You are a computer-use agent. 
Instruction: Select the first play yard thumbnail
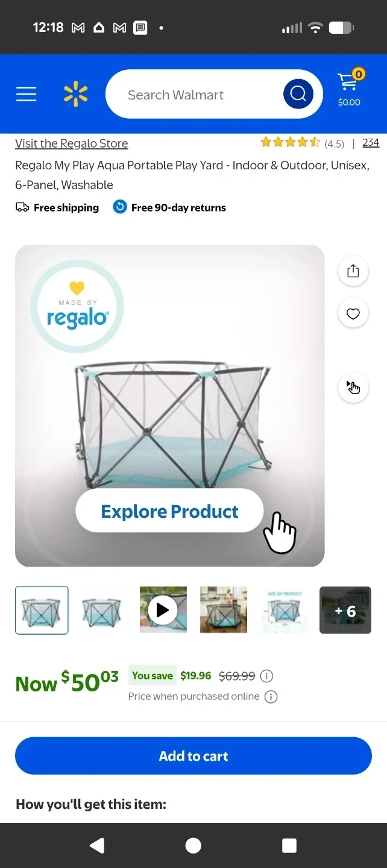[42, 610]
